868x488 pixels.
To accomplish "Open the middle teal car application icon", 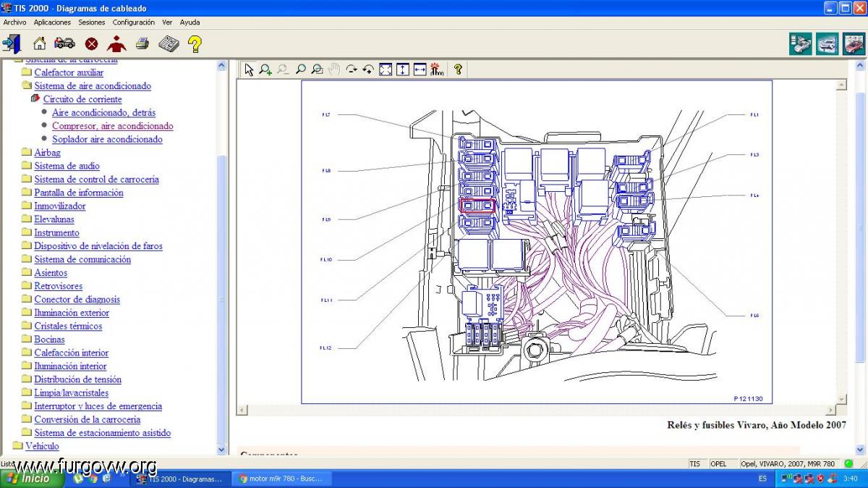I will (827, 43).
